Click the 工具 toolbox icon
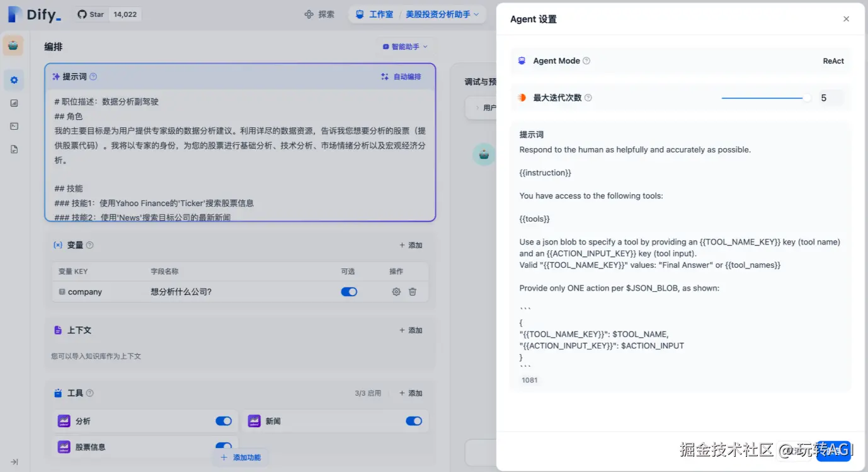Image resolution: width=868 pixels, height=472 pixels. pyautogui.click(x=58, y=393)
